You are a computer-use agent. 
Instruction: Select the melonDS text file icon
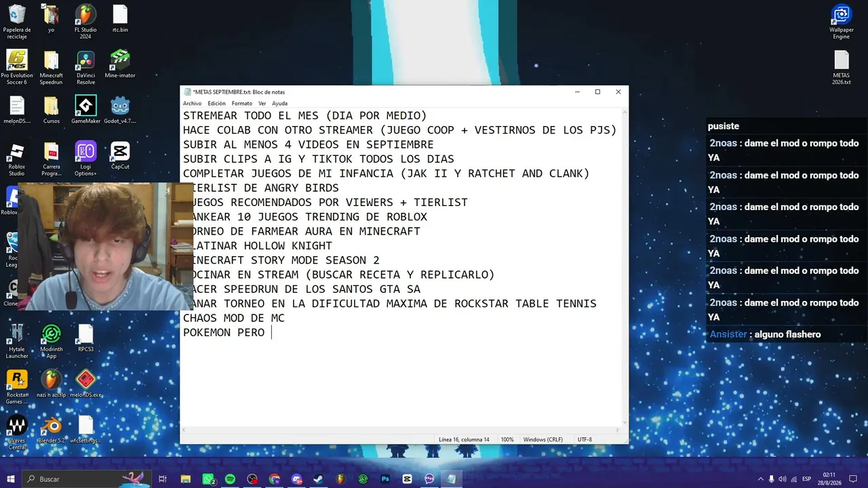coord(17,110)
